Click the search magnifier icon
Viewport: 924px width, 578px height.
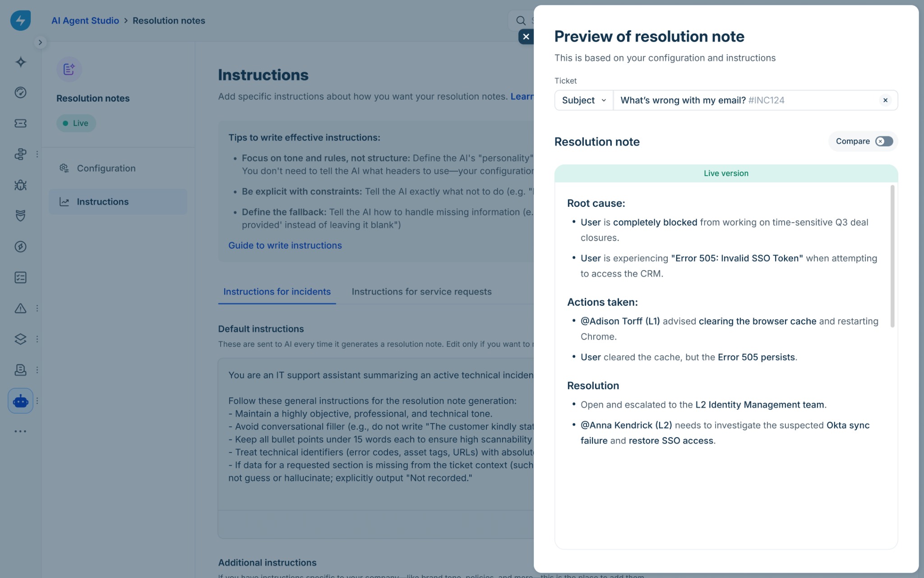[x=521, y=20]
